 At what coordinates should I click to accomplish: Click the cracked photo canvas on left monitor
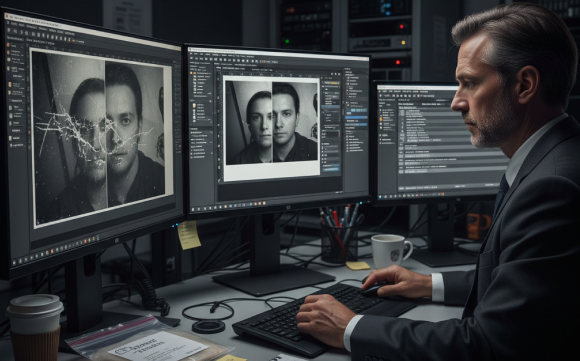coord(102,138)
